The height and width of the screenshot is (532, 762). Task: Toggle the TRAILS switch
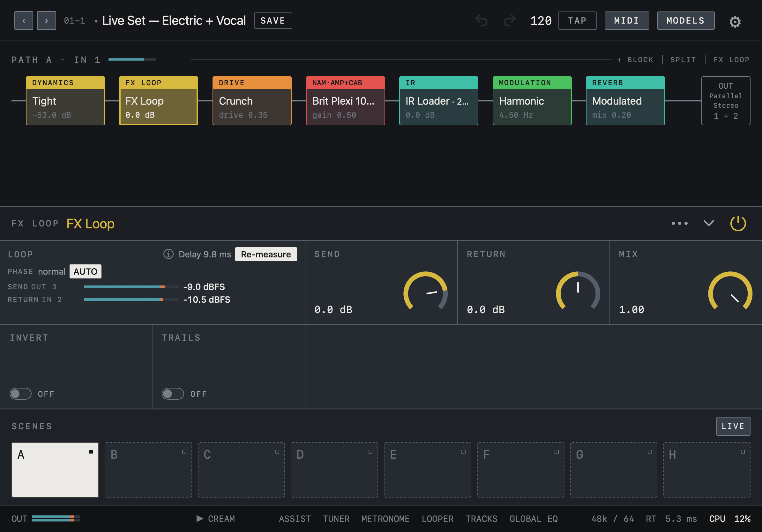pyautogui.click(x=173, y=394)
